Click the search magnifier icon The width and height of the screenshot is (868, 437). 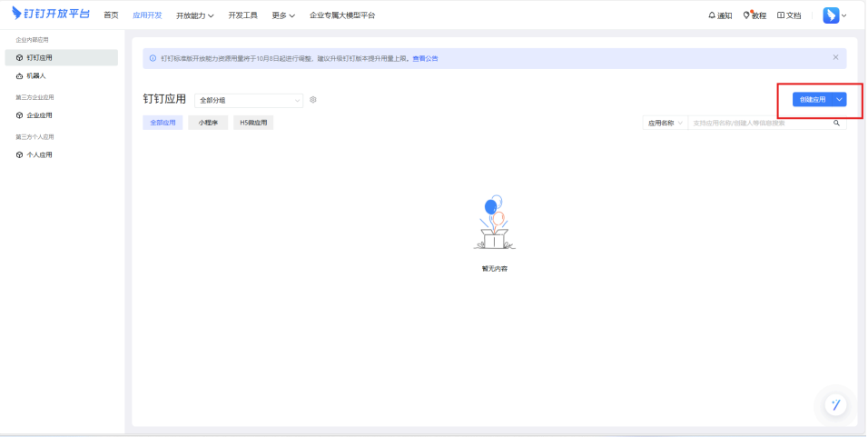[x=836, y=123]
